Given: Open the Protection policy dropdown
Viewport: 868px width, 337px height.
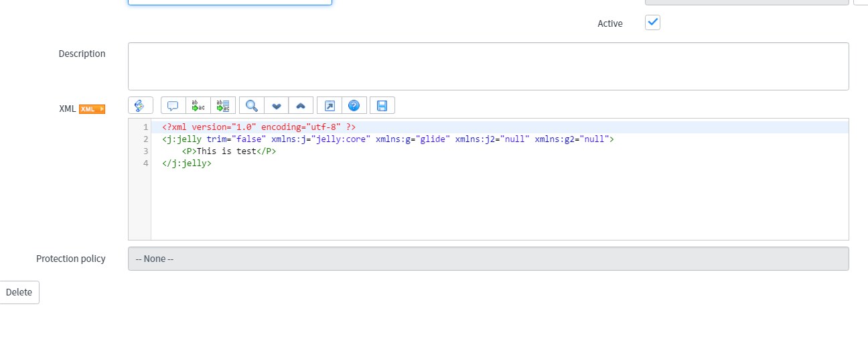Looking at the screenshot, I should (x=488, y=259).
